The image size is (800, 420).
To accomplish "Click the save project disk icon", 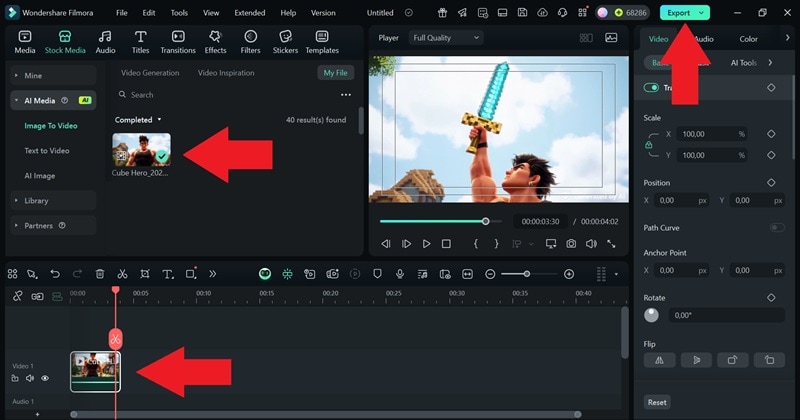I will 522,13.
